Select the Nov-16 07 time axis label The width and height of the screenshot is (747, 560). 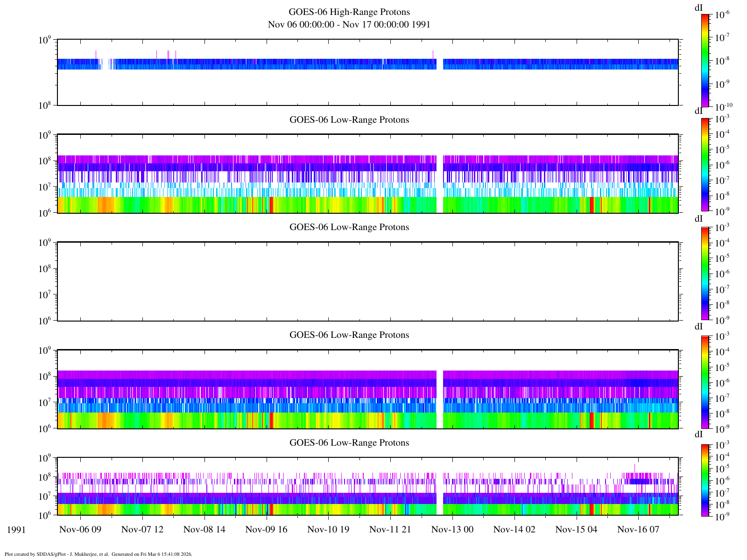[x=638, y=529]
